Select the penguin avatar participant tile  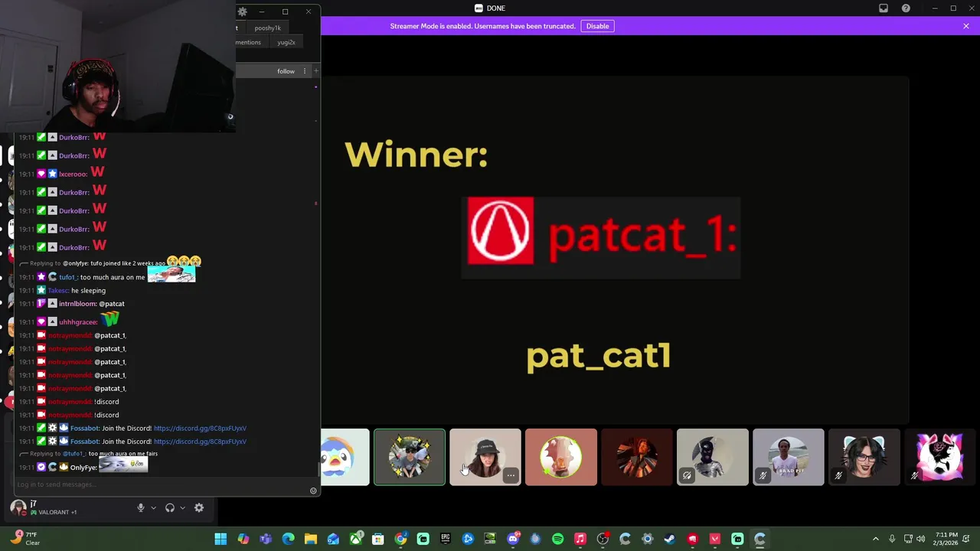click(x=345, y=457)
